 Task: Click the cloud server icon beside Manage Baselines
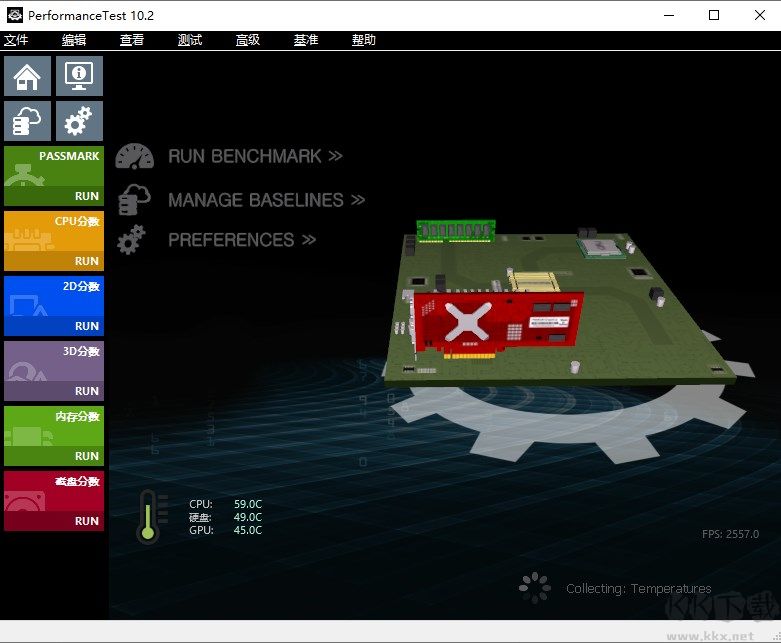point(134,200)
